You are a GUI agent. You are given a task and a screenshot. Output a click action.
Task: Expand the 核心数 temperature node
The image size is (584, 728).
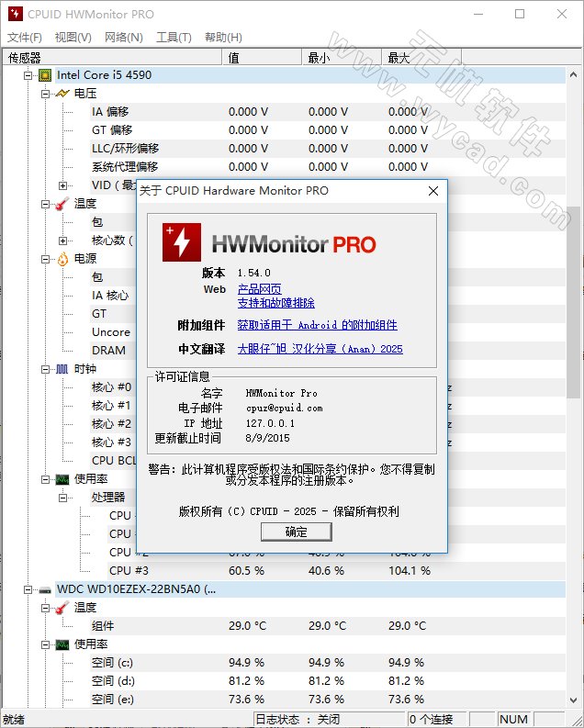click(62, 241)
